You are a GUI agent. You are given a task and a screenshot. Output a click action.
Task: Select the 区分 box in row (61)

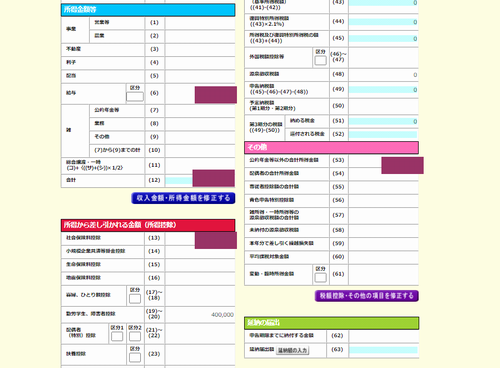click(320, 277)
